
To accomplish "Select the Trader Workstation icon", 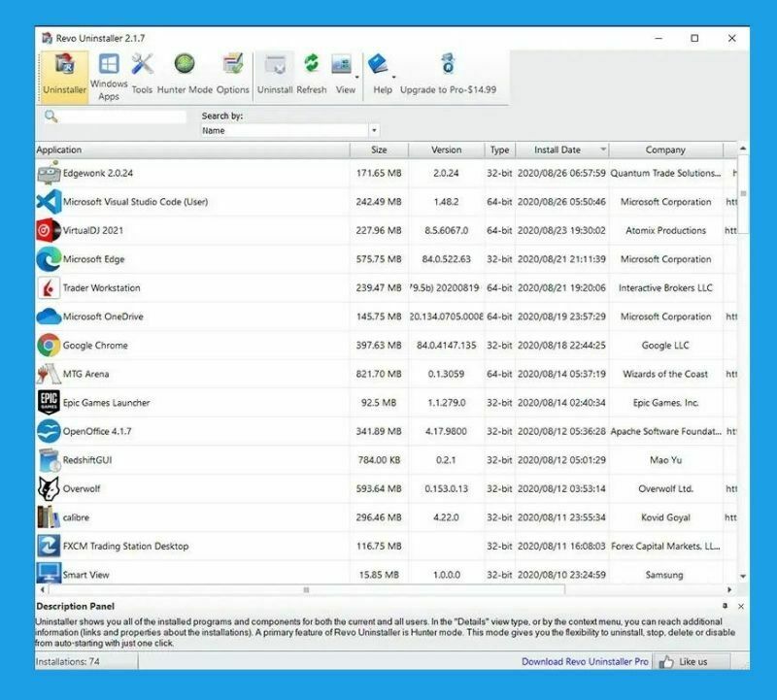I will (49, 287).
